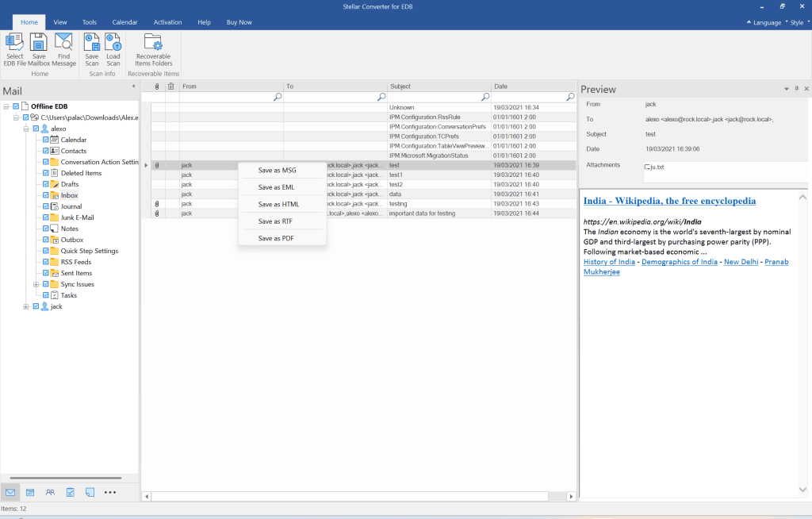Launch the Find Message tool
Image resolution: width=812 pixels, height=519 pixels.
pos(63,49)
